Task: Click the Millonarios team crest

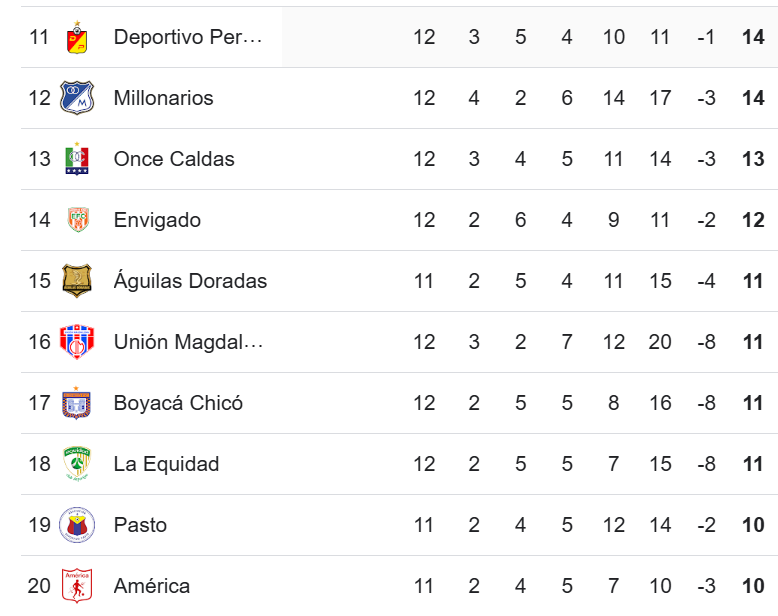Action: tap(77, 98)
